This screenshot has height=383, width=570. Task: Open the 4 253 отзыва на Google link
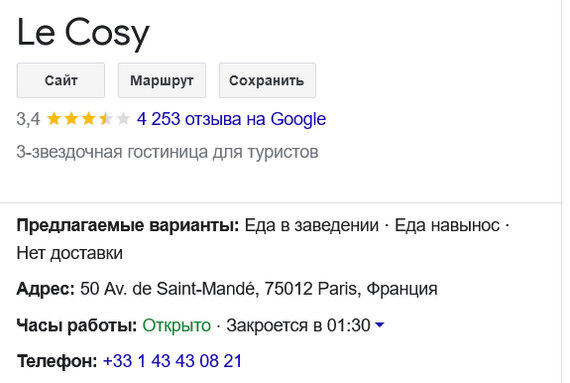pyautogui.click(x=231, y=119)
